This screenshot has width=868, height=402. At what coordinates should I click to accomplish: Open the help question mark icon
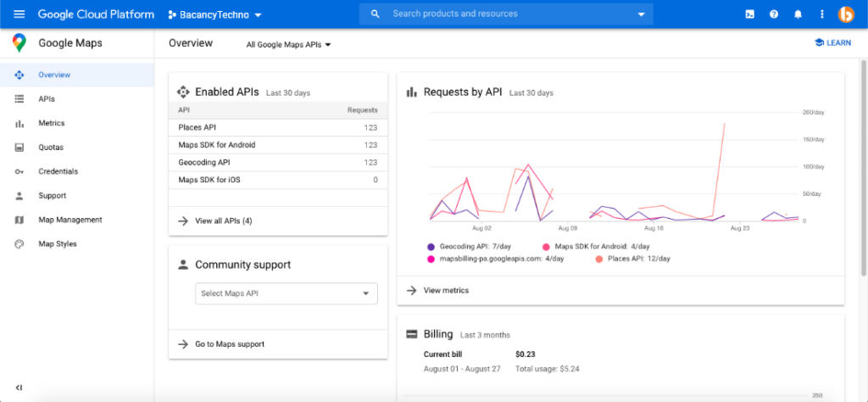pyautogui.click(x=774, y=14)
